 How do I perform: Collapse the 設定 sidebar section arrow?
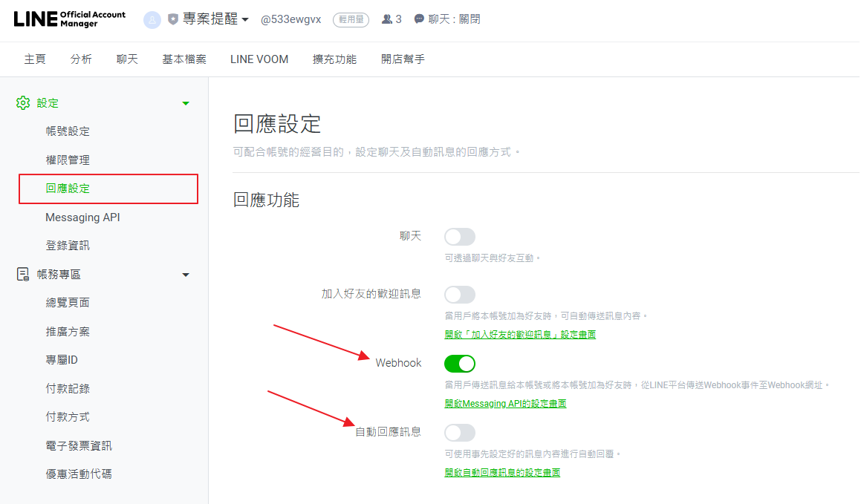point(186,103)
